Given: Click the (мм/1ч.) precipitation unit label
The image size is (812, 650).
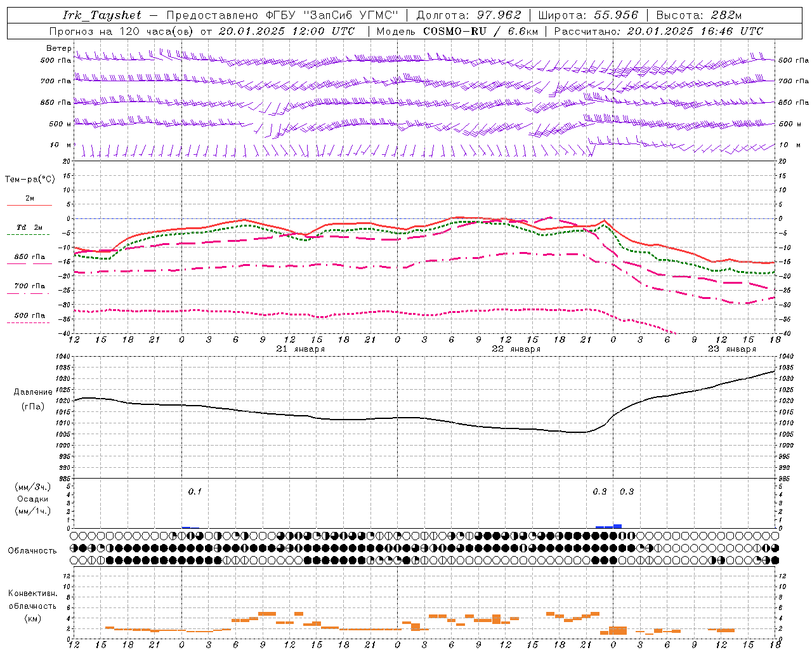Looking at the screenshot, I should (33, 511).
